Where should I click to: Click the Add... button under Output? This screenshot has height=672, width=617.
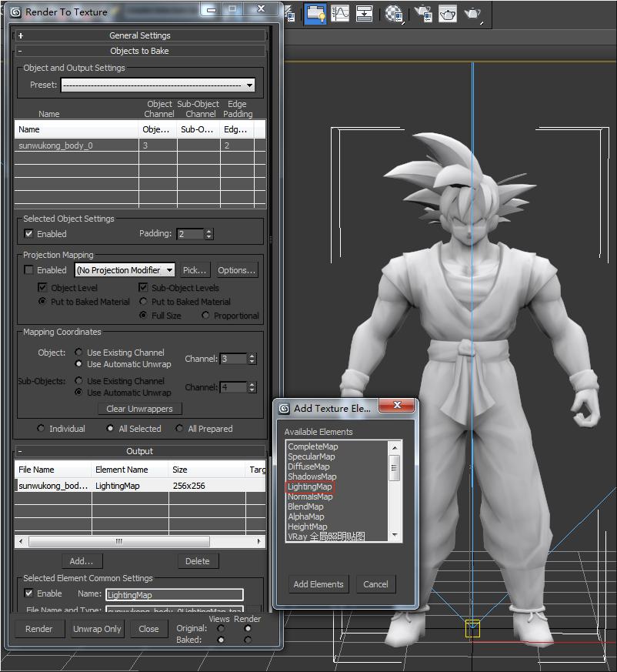tap(82, 561)
